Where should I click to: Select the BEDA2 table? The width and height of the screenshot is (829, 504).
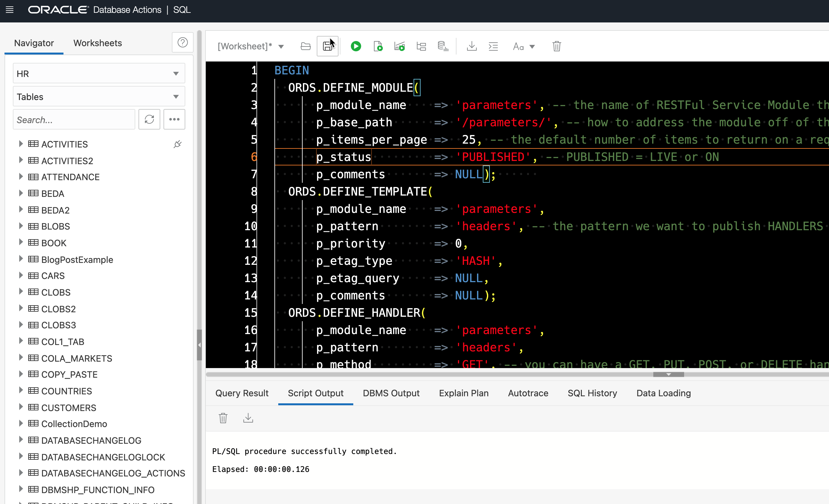(55, 210)
